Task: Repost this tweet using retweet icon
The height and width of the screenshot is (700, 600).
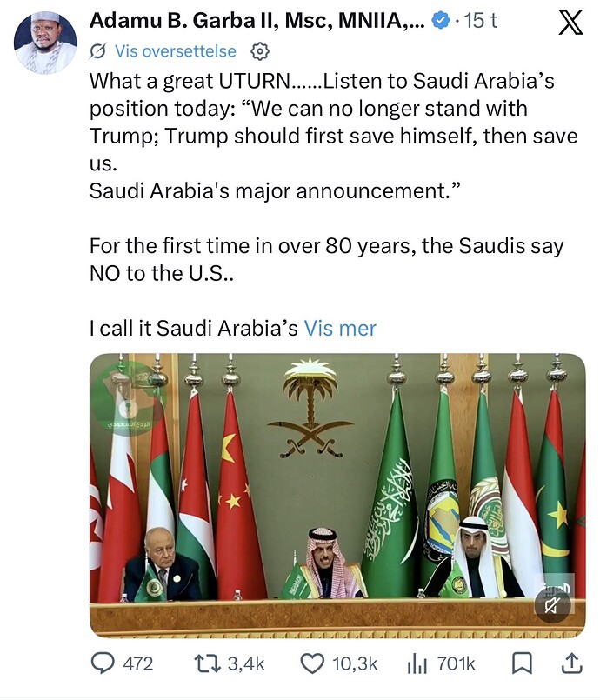Action: coord(207,663)
